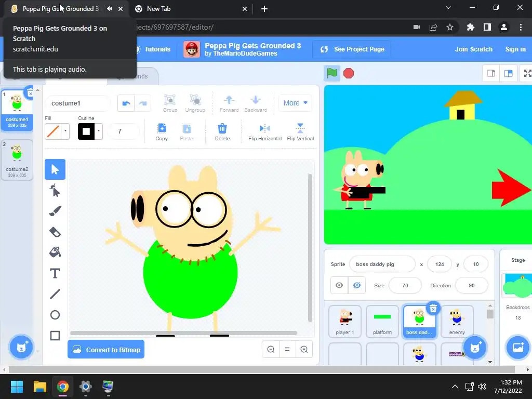Enter full screen stage mode

coord(527,73)
